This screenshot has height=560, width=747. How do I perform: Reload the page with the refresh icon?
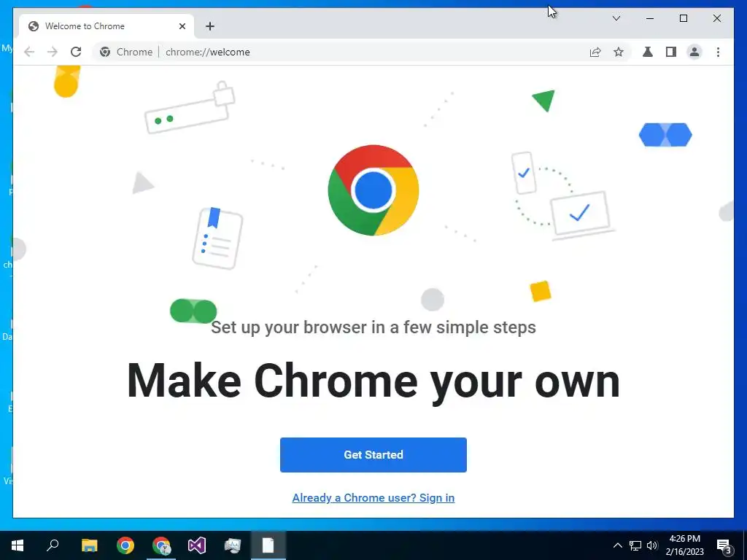point(76,52)
